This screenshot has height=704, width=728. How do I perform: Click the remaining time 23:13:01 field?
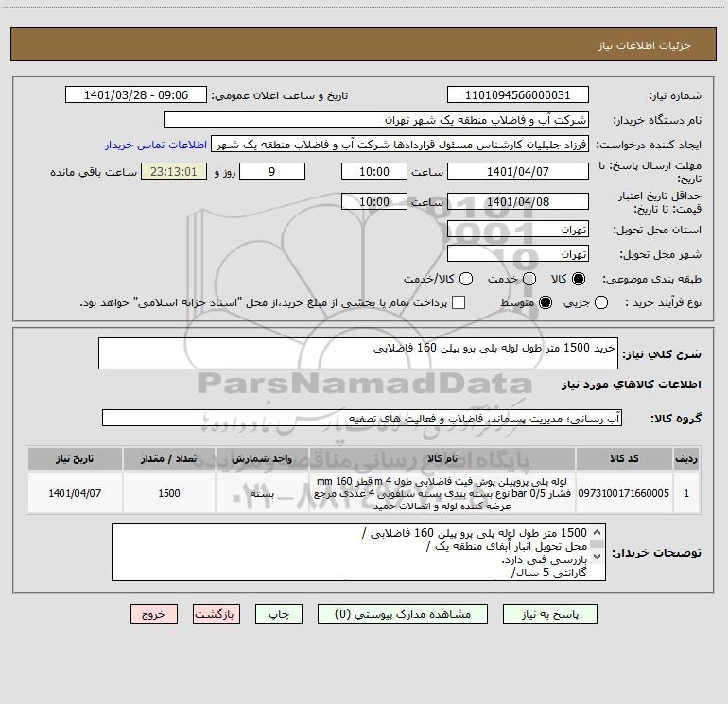pyautogui.click(x=174, y=171)
